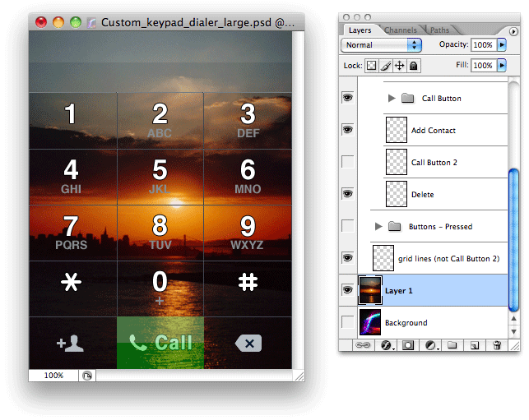Lock image pixels brush icon
Screen dimensions: 529x420
pyautogui.click(x=386, y=66)
